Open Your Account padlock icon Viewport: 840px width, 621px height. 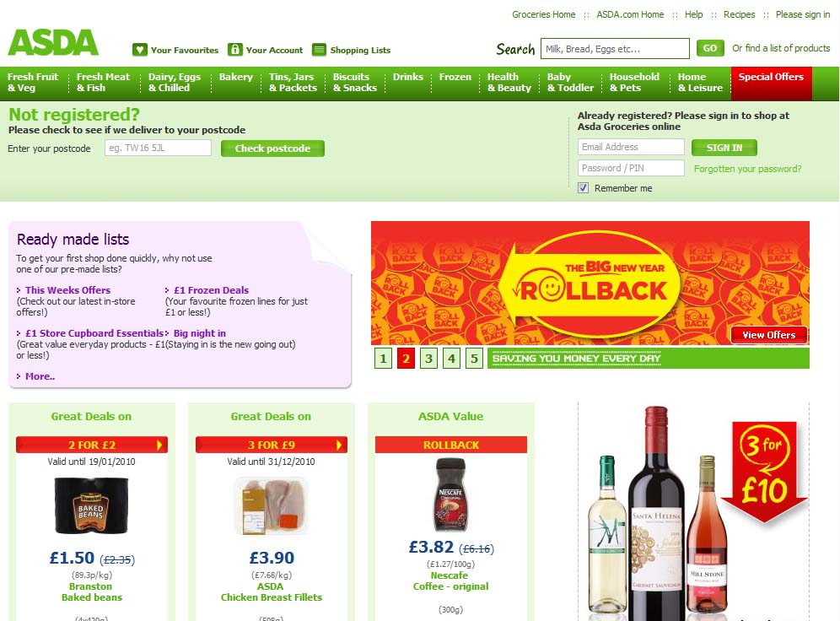[x=234, y=49]
